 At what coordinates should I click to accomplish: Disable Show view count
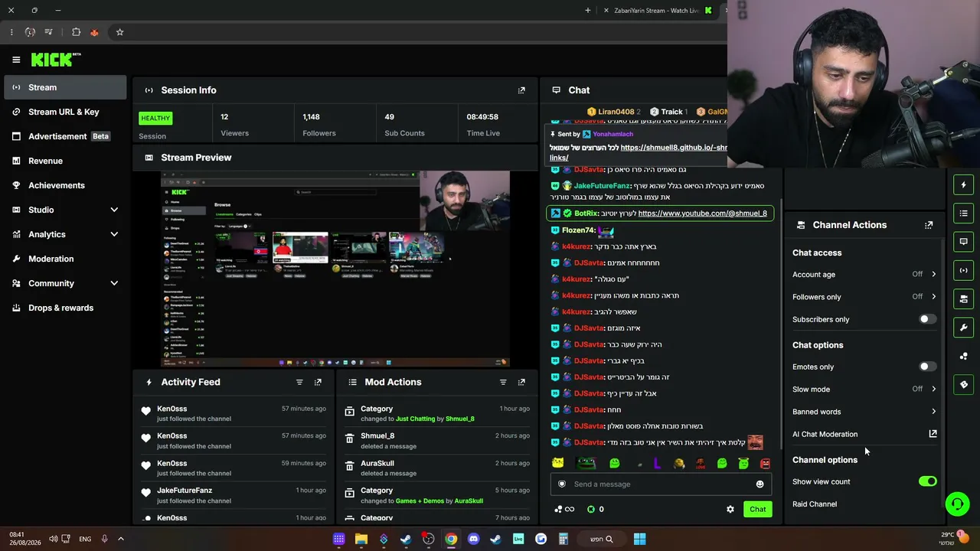[927, 481]
